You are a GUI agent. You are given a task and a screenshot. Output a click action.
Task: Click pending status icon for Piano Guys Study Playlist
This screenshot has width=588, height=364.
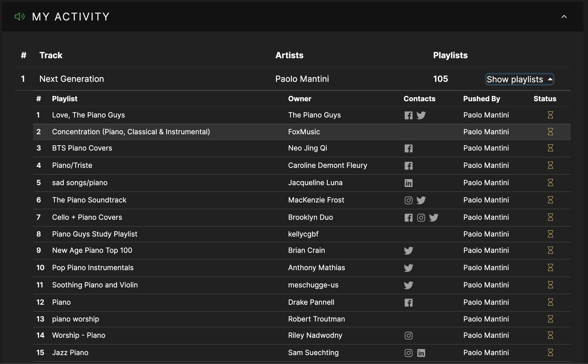pyautogui.click(x=550, y=234)
